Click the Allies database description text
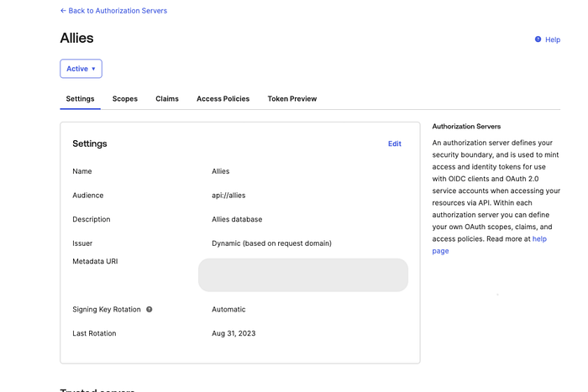 (237, 220)
